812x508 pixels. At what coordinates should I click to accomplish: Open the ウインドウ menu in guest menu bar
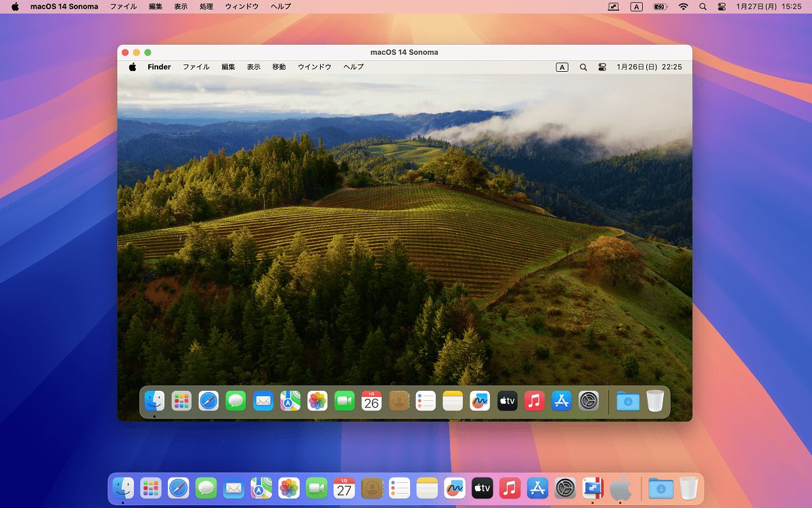(x=315, y=67)
